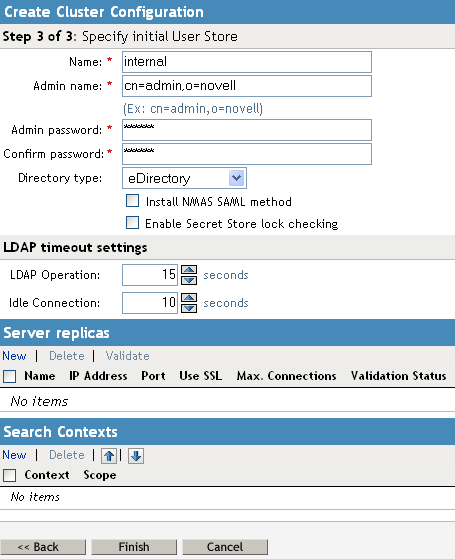Click the Max. Connections column header
The width and height of the screenshot is (455, 559).
pos(286,376)
